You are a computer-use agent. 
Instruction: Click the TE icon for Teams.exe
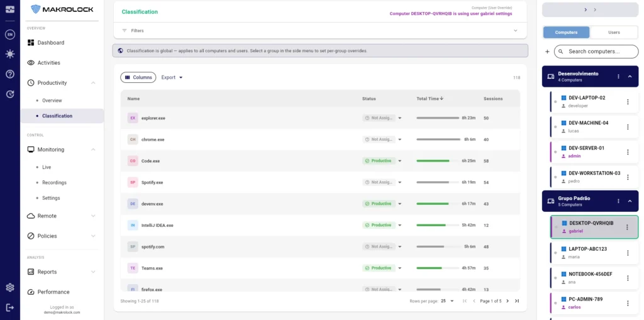(x=133, y=268)
